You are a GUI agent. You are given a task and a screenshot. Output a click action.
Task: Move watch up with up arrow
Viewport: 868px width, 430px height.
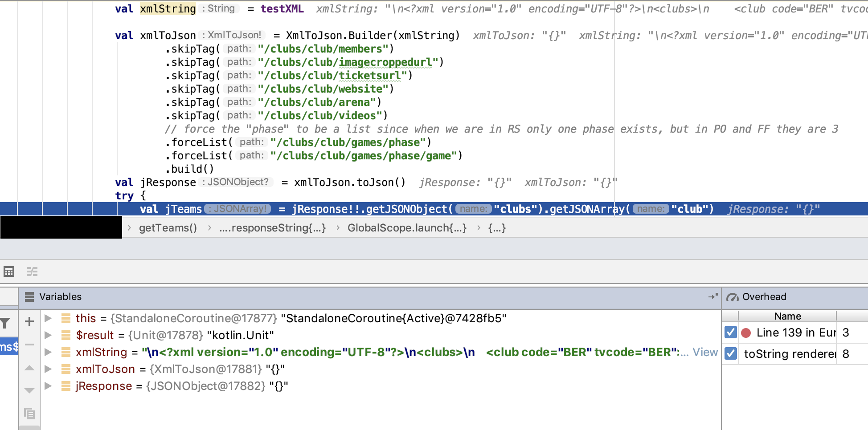coord(29,368)
